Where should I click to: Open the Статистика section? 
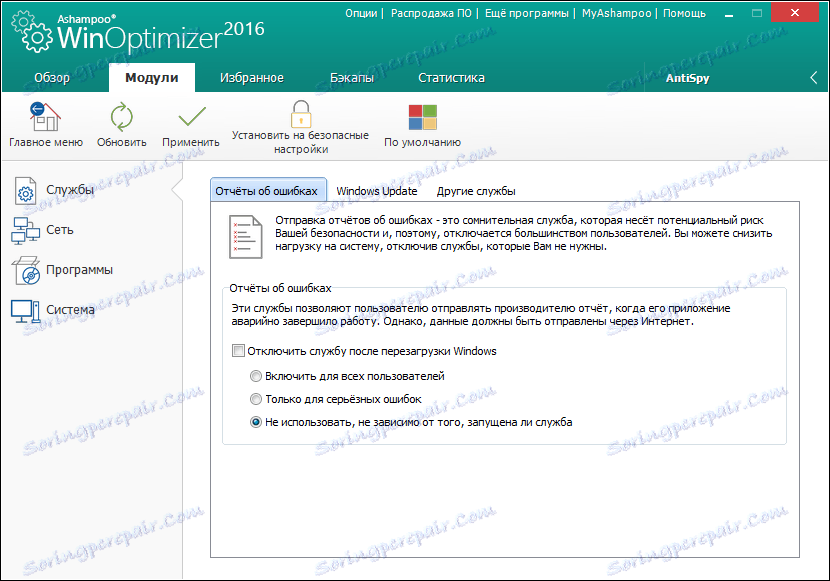tap(451, 76)
